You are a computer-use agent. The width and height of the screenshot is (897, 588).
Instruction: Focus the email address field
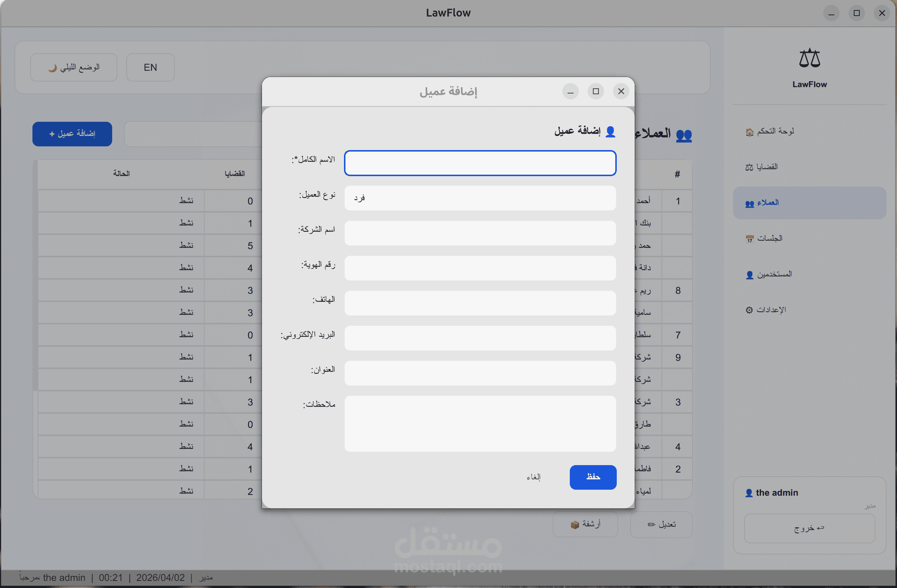pos(480,338)
